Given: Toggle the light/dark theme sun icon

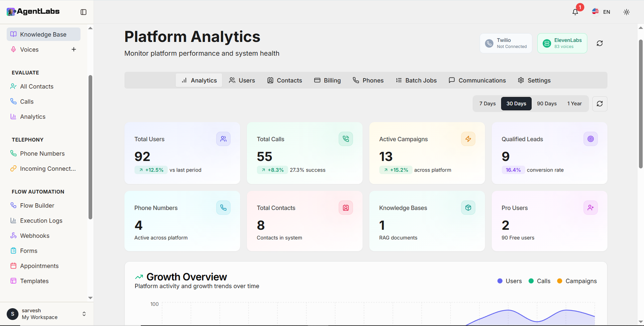Looking at the screenshot, I should pos(626,12).
